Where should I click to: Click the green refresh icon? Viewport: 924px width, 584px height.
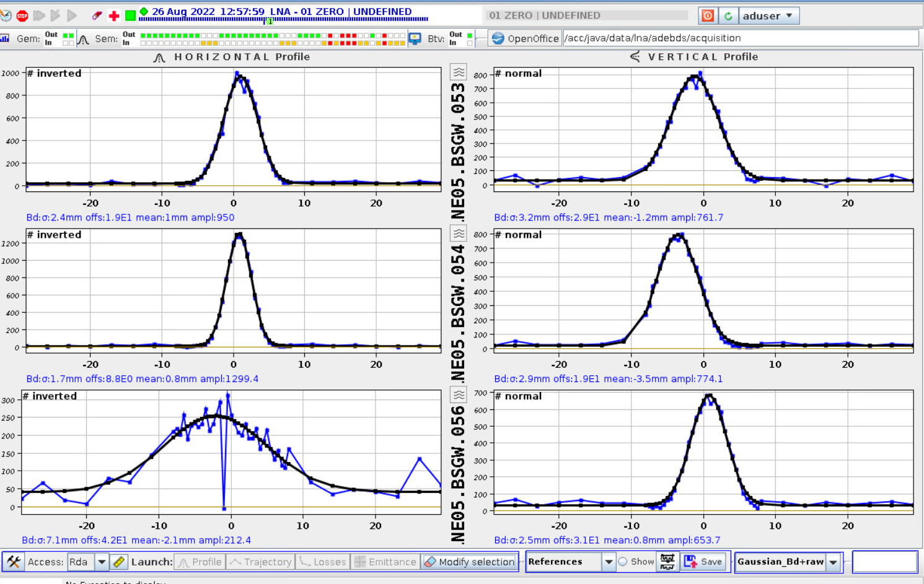[x=728, y=15]
